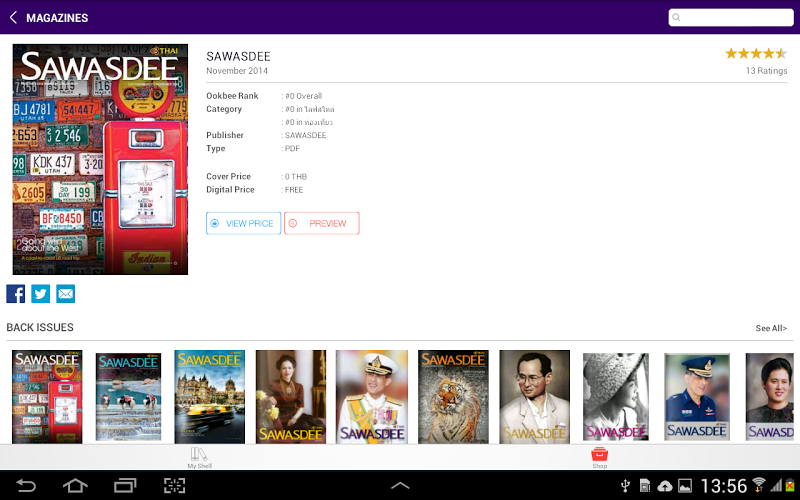Viewport: 800px width, 500px height.
Task: Tap SD card status icon
Action: (644, 485)
